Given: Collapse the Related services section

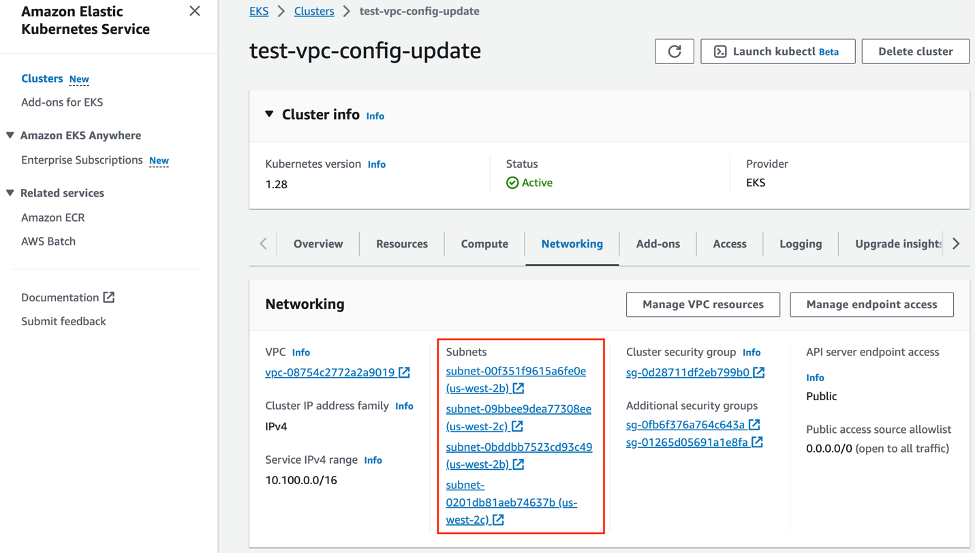Looking at the screenshot, I should coord(10,193).
